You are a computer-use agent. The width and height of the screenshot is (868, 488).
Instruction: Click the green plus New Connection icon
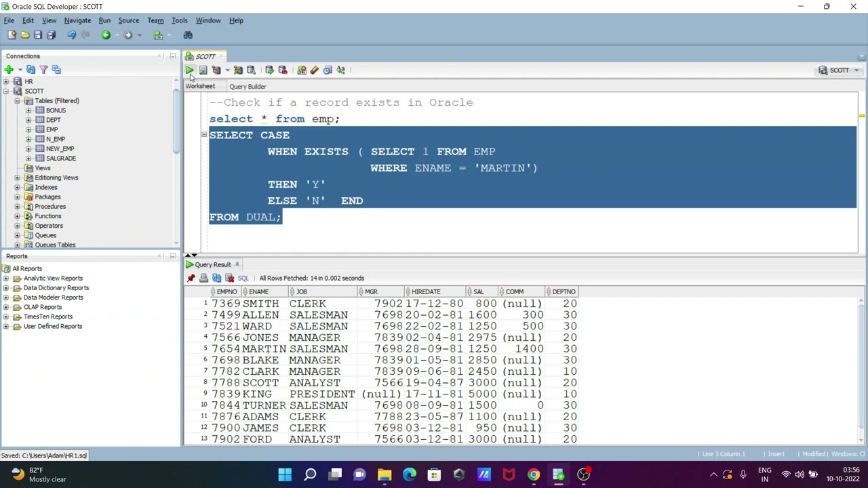[x=9, y=69]
